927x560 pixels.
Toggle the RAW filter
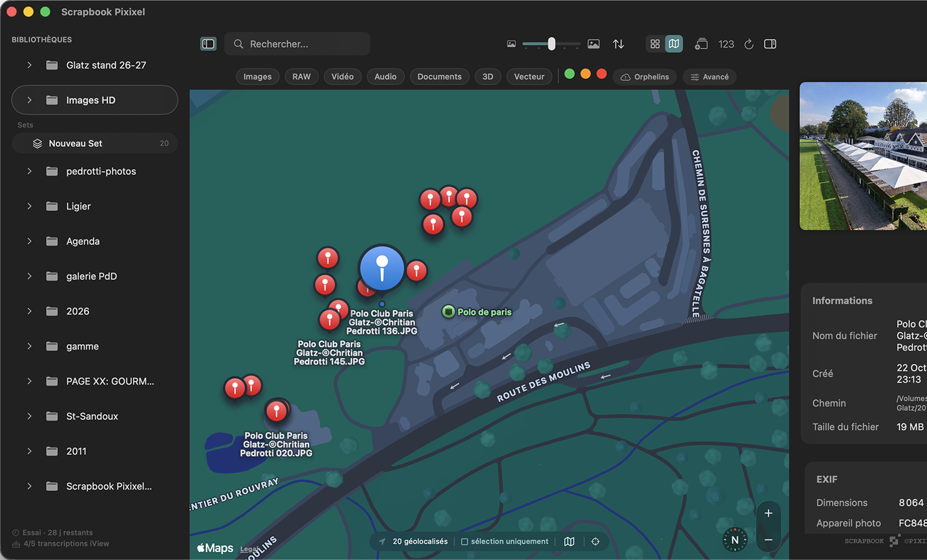point(302,77)
